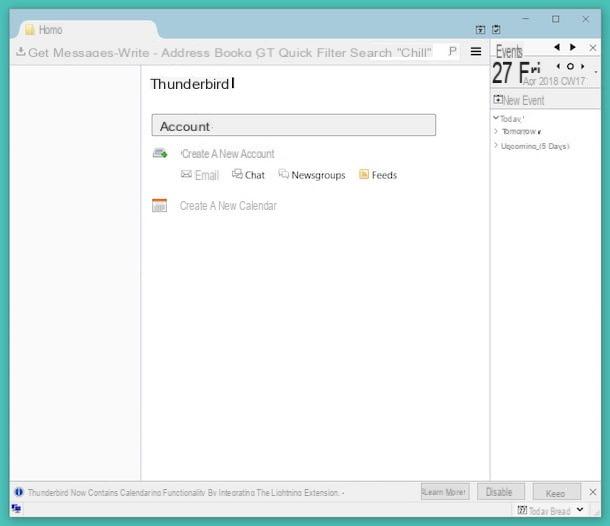Viewport: 610px width, 526px height.
Task: Close the Events pane
Action: (x=592, y=47)
